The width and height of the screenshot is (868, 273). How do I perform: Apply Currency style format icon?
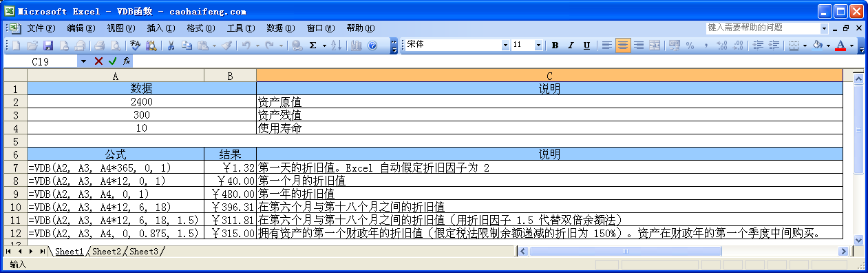(x=674, y=45)
